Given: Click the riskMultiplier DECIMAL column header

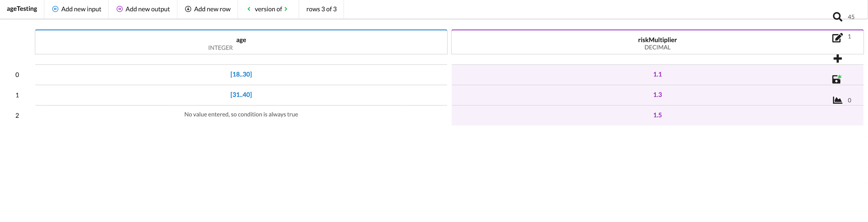Looking at the screenshot, I should [657, 43].
